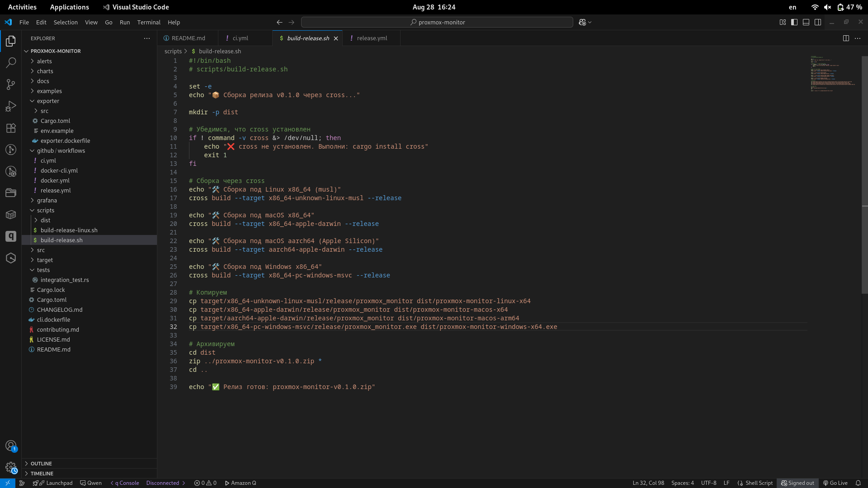
Task: Collapse github/workflows folder
Action: click(89, 150)
